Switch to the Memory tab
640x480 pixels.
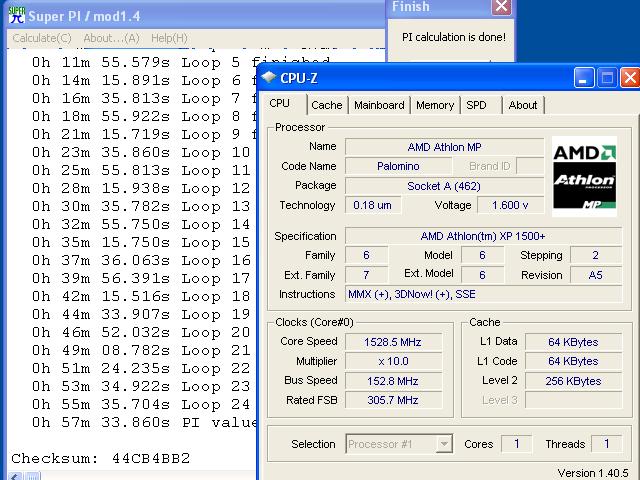pyautogui.click(x=435, y=105)
